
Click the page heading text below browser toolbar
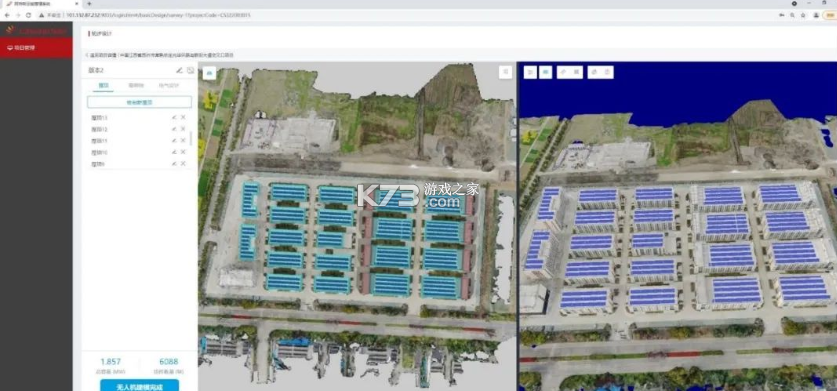tap(100, 34)
